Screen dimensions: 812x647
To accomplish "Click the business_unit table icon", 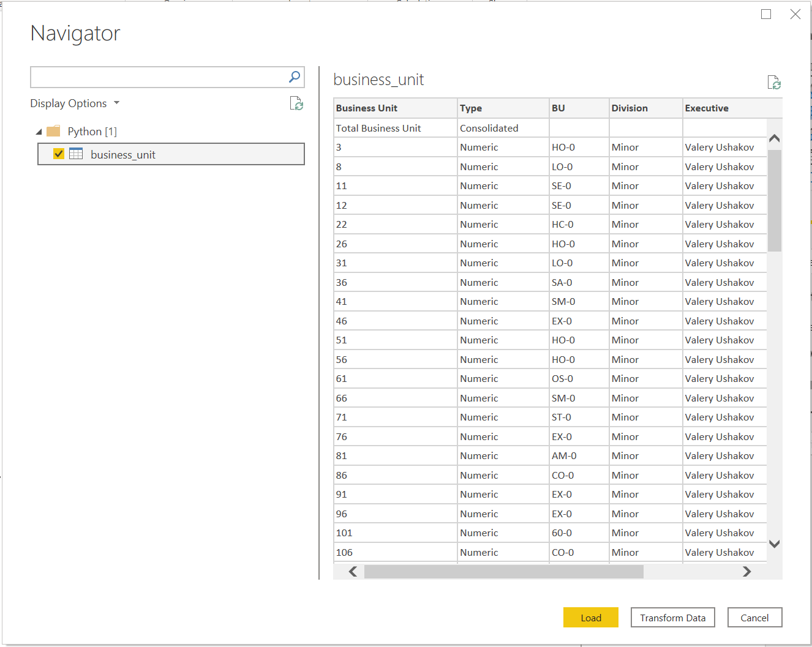I will click(76, 154).
